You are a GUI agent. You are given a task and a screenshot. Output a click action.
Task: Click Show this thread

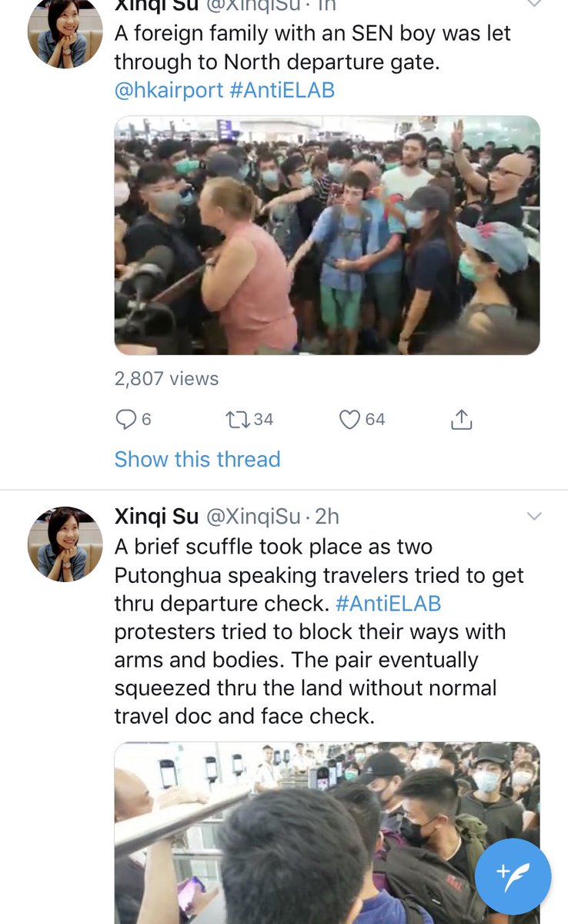(x=197, y=459)
